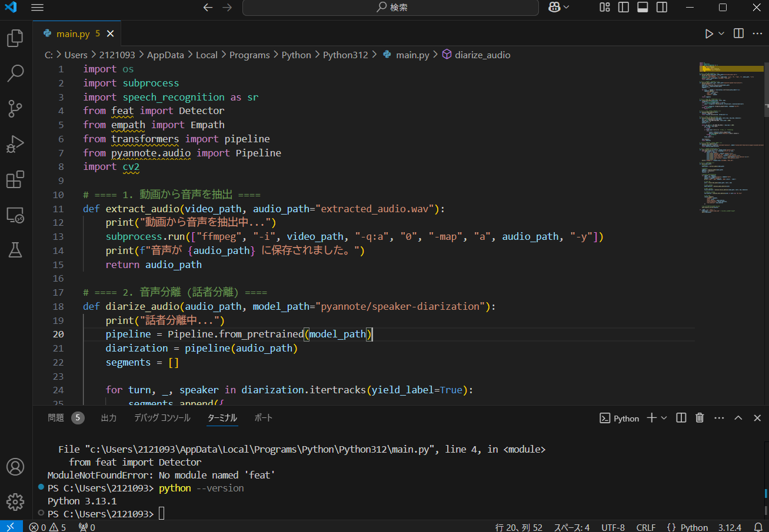
Task: Click AppData in the breadcrumb path
Action: (x=165, y=55)
